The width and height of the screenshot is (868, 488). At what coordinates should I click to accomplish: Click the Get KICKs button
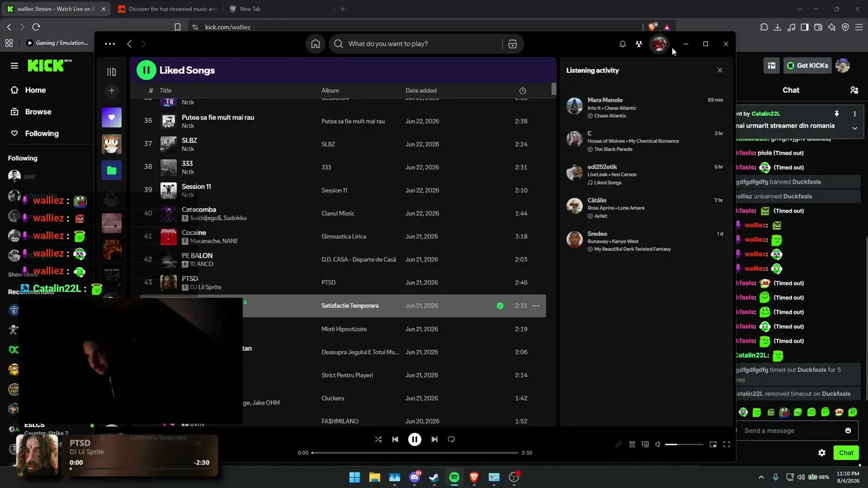(x=808, y=66)
